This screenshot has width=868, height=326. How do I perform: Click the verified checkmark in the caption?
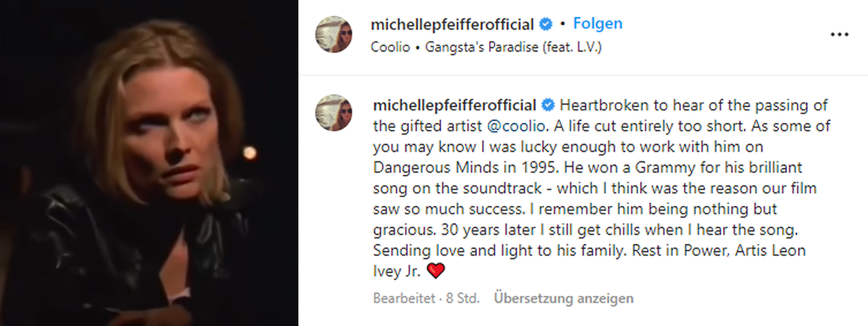click(x=548, y=105)
